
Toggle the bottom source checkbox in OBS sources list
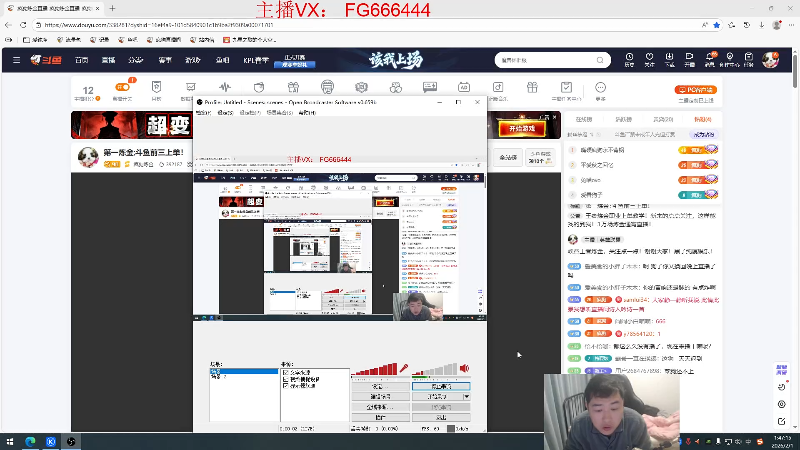pos(285,386)
